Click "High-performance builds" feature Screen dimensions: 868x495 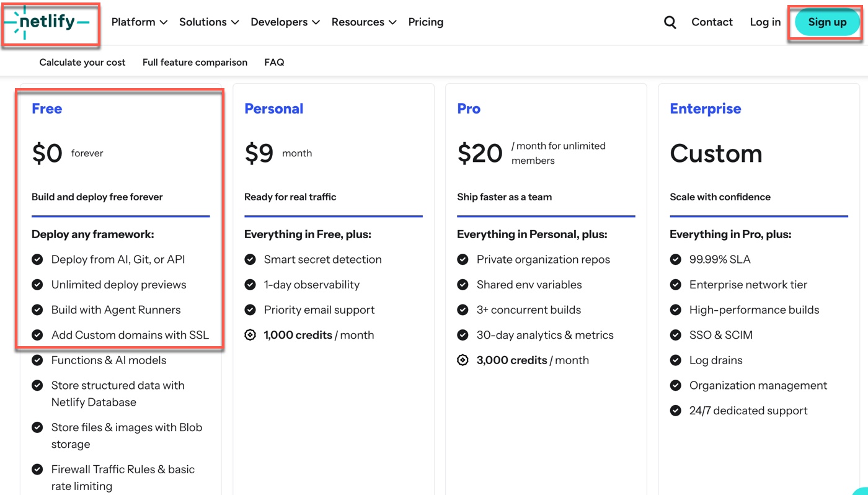pos(755,310)
